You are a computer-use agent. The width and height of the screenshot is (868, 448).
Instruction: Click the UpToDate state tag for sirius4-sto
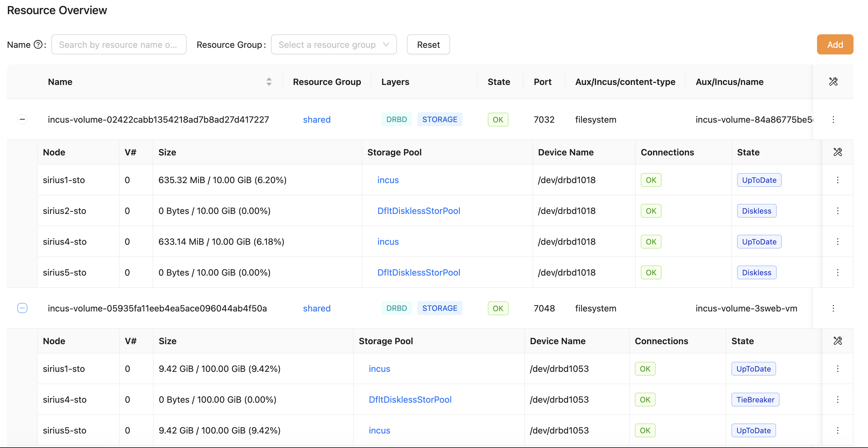click(x=758, y=242)
